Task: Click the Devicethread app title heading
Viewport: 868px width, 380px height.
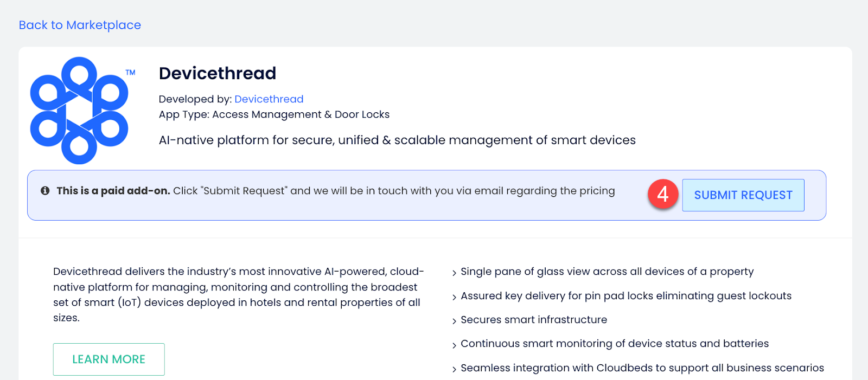Action: tap(218, 73)
